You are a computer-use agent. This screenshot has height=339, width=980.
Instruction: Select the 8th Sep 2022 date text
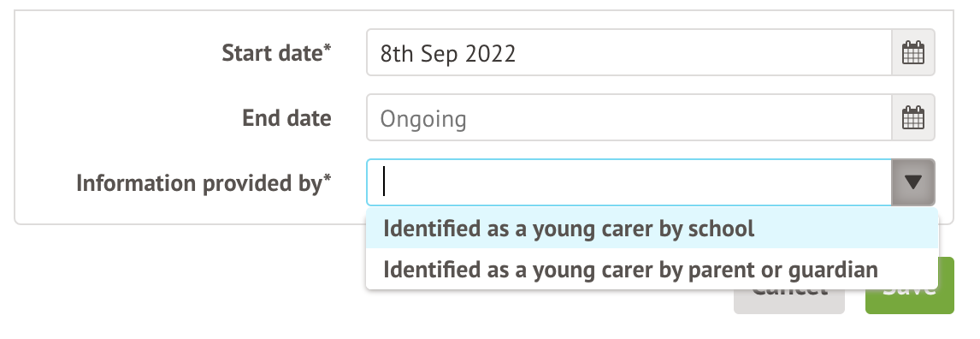click(448, 54)
